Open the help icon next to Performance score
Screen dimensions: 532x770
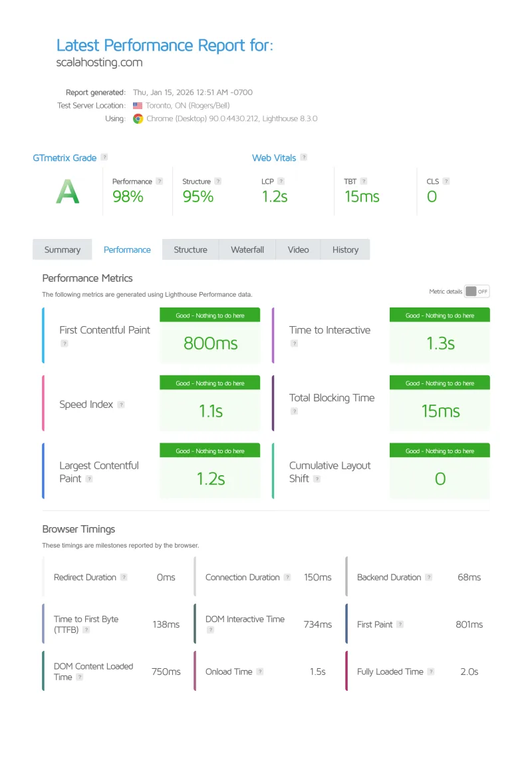click(x=159, y=181)
